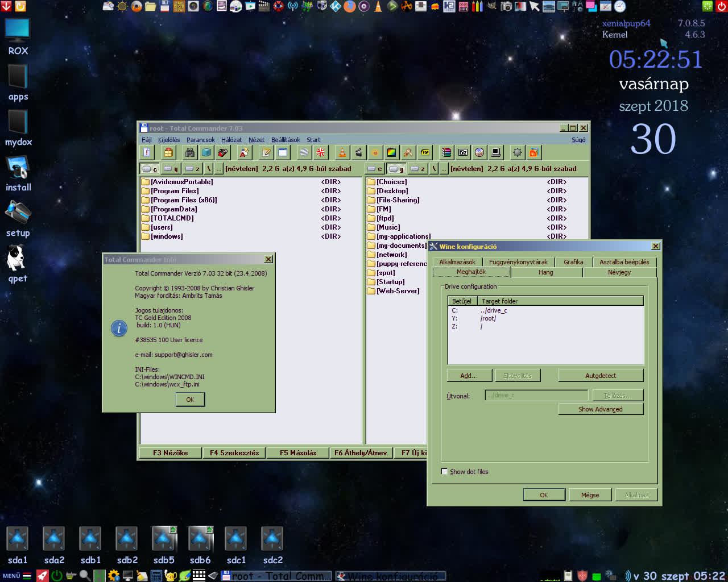Click the PDF icon in Total Commander toolbar
The width and height of the screenshot is (728, 582).
point(425,152)
